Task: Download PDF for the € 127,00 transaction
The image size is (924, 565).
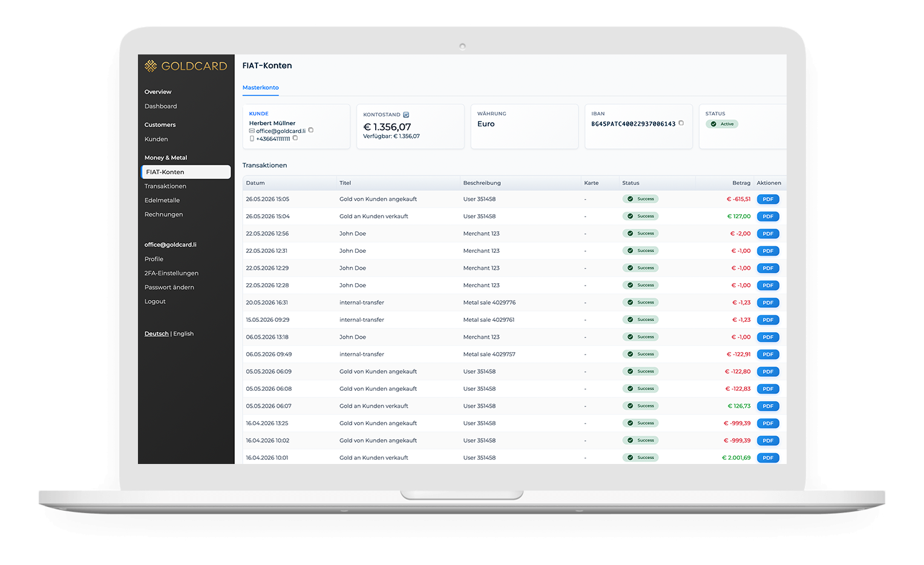Action: 768,217
